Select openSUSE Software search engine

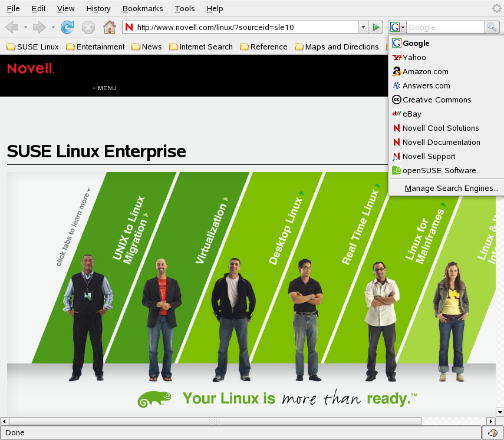coord(446,170)
